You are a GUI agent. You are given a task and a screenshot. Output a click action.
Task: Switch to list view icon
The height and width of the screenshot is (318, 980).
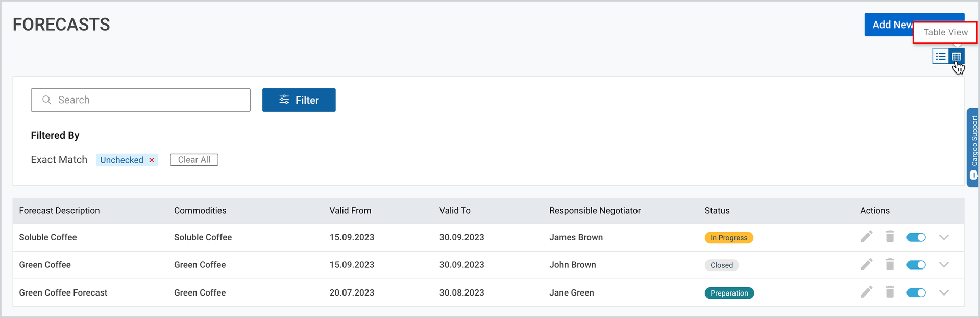point(941,56)
